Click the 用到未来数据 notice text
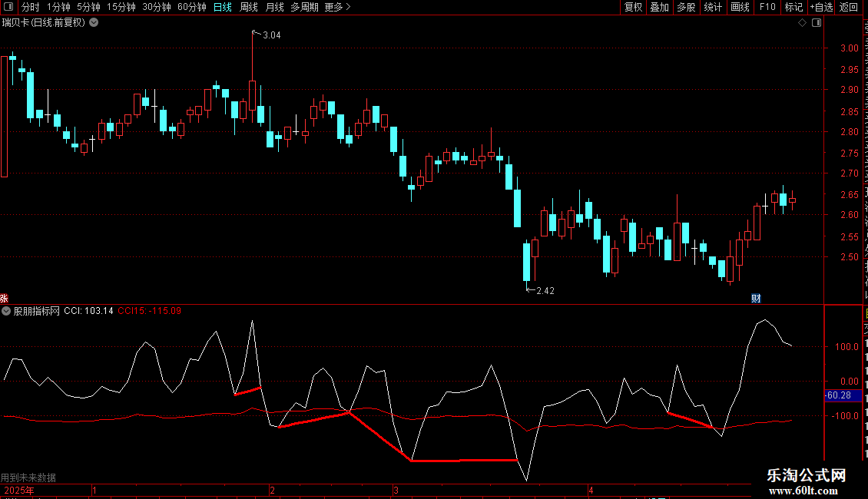 [x=28, y=478]
